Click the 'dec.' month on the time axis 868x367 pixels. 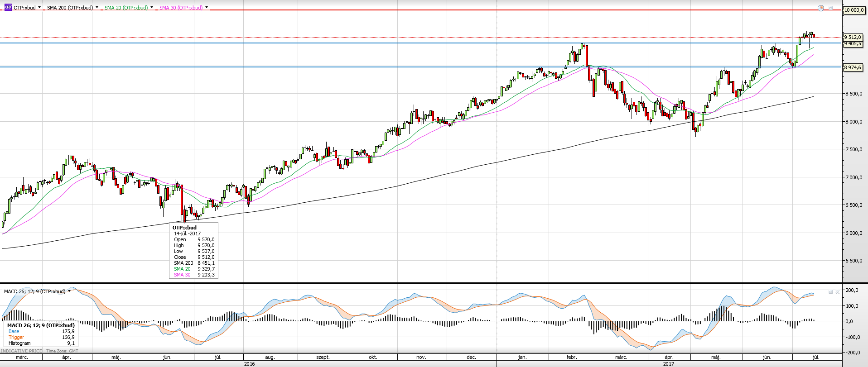pyautogui.click(x=472, y=357)
